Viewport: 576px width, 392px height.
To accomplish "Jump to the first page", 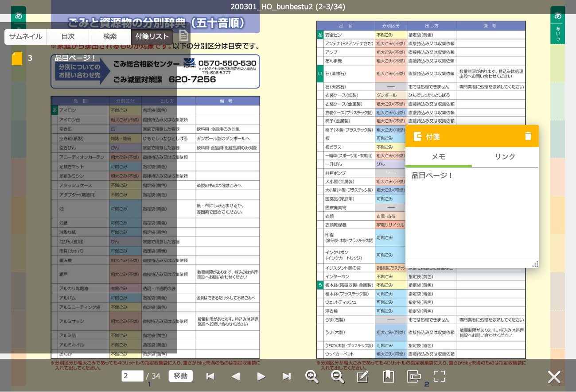I will 210,376.
